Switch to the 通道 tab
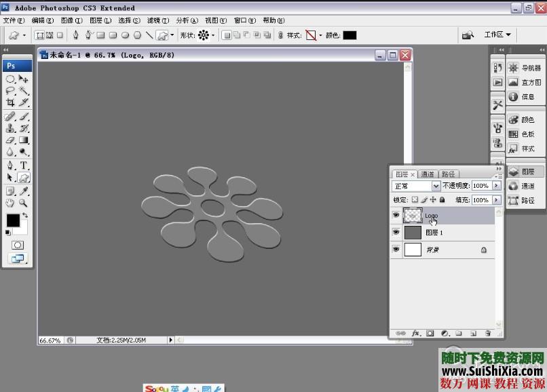The height and width of the screenshot is (392, 547). (428, 174)
